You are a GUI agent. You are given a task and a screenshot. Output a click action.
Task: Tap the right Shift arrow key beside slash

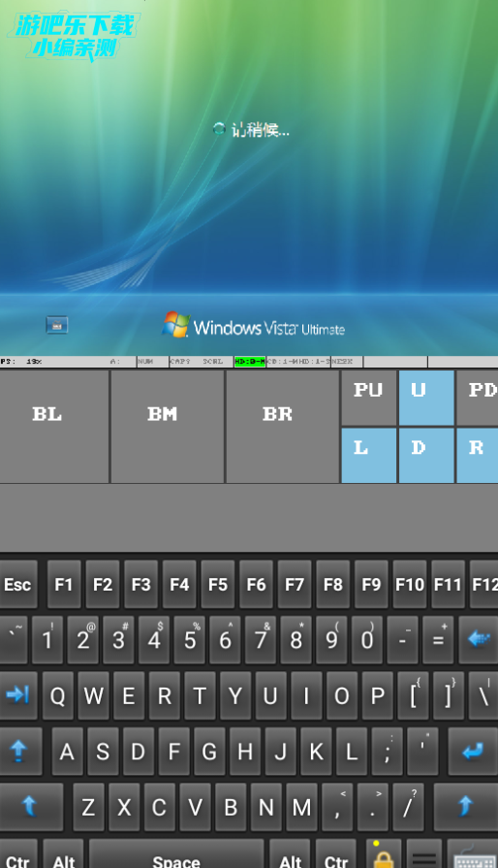(x=466, y=807)
